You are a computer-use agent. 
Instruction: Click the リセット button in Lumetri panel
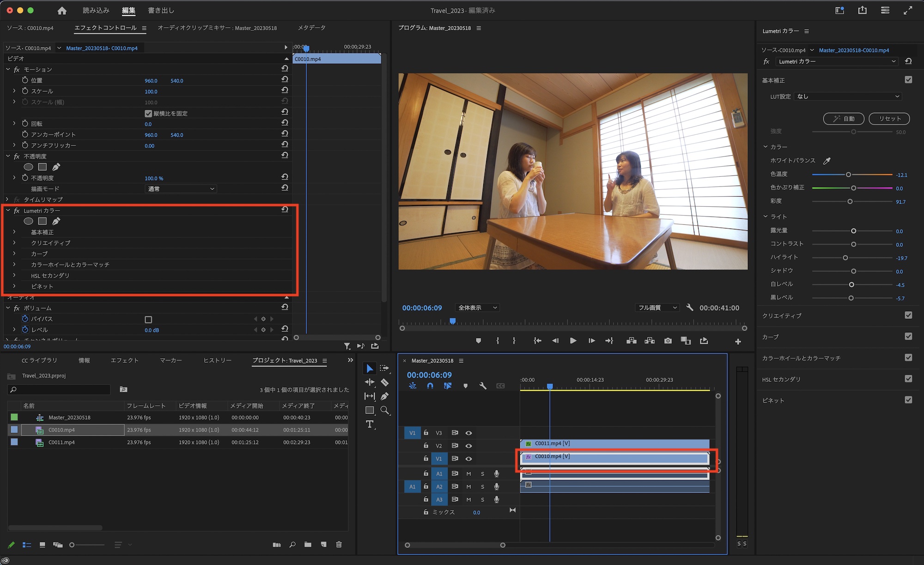[x=889, y=119]
